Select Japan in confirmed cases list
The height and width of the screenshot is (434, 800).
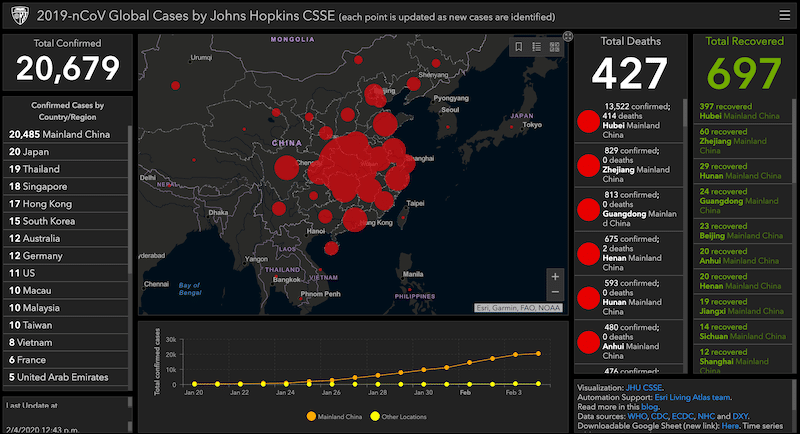point(66,152)
